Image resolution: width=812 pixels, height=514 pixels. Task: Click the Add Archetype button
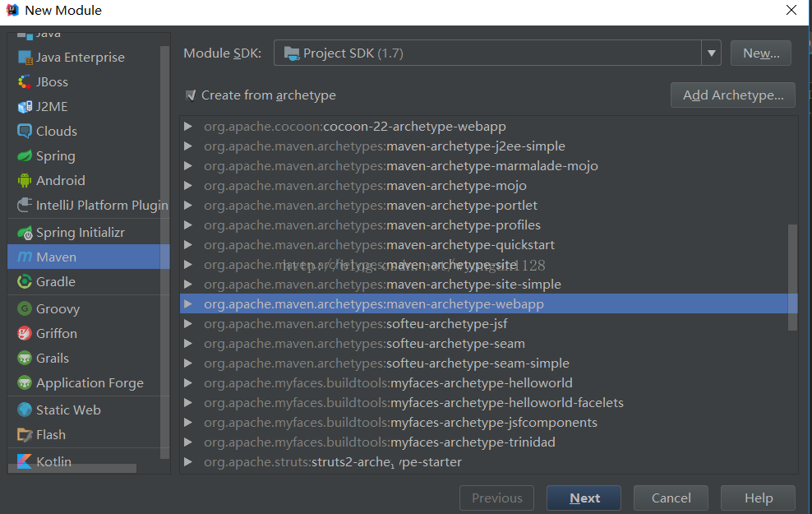point(732,95)
